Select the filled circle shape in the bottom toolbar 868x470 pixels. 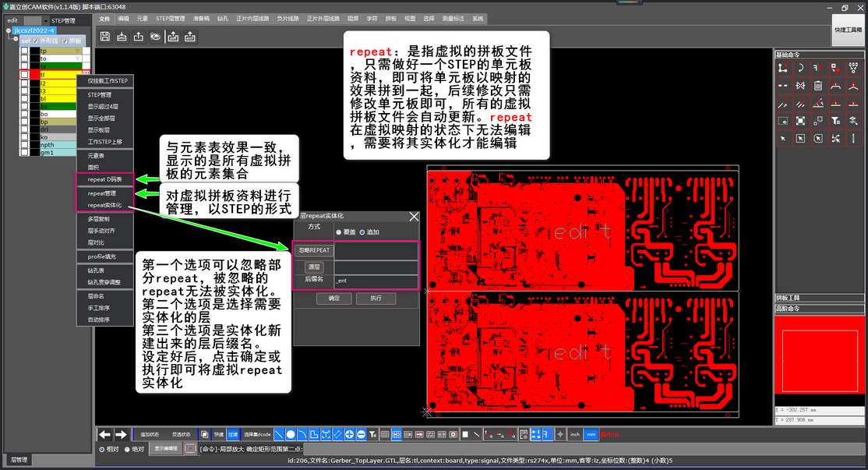291,435
